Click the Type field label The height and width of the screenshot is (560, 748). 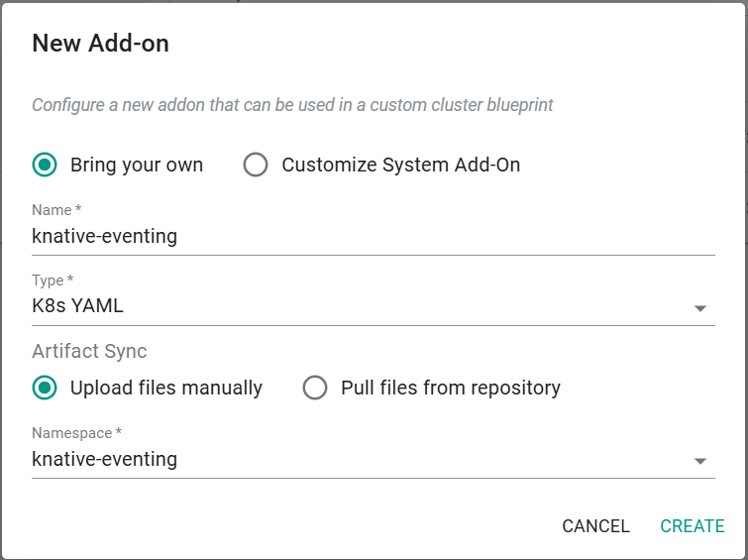[x=53, y=280]
